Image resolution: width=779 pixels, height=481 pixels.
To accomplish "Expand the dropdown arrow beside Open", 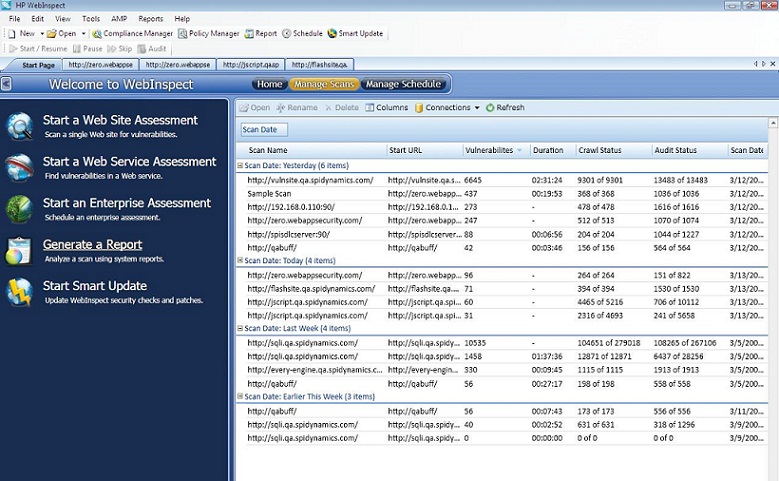I will point(83,34).
